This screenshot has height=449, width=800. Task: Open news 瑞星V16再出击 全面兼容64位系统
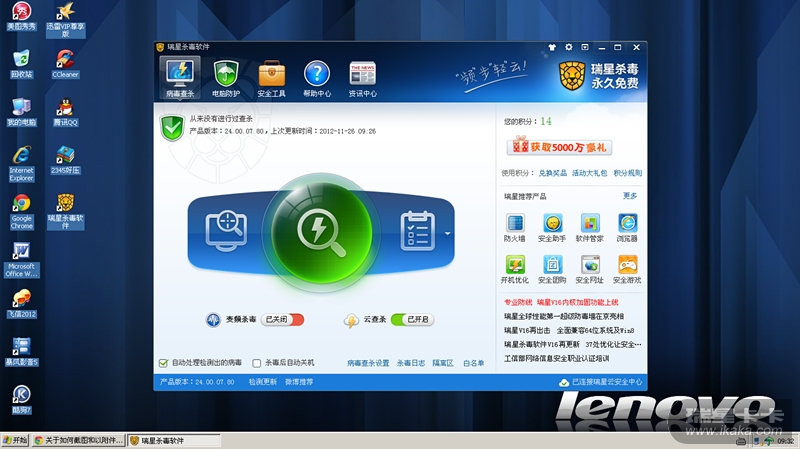click(x=569, y=331)
